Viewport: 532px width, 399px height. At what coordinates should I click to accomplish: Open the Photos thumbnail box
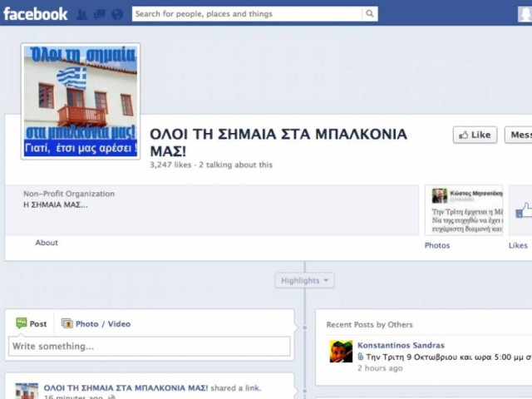point(464,210)
